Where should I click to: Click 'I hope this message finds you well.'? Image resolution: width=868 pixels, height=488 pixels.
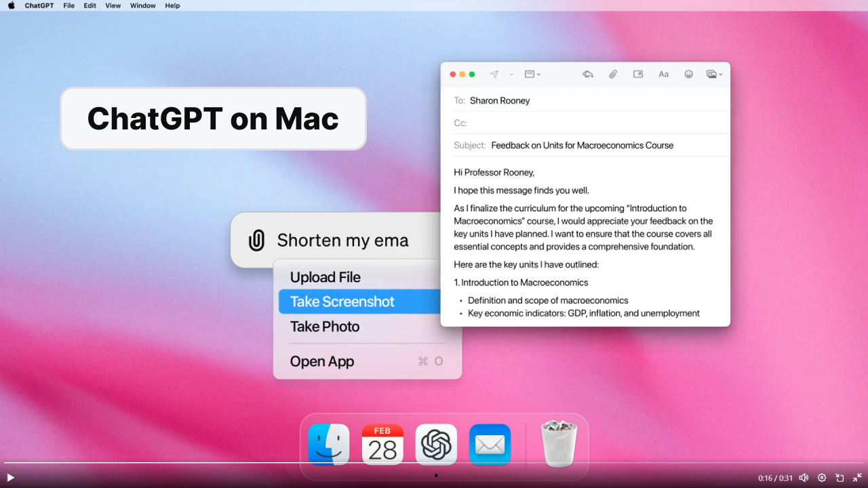(x=521, y=190)
